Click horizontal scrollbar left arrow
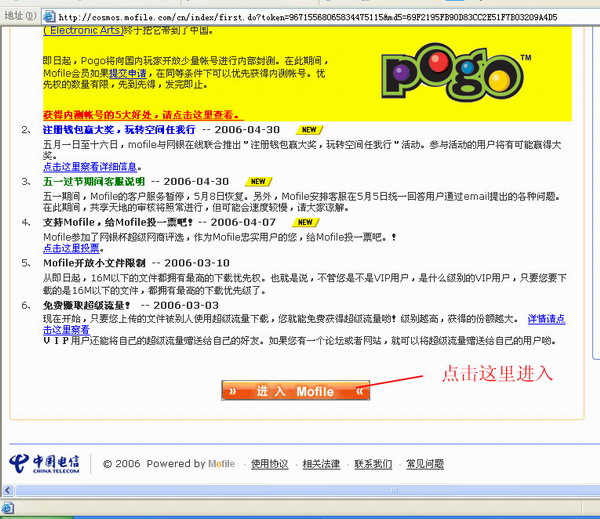This screenshot has width=600, height=519. pyautogui.click(x=8, y=490)
